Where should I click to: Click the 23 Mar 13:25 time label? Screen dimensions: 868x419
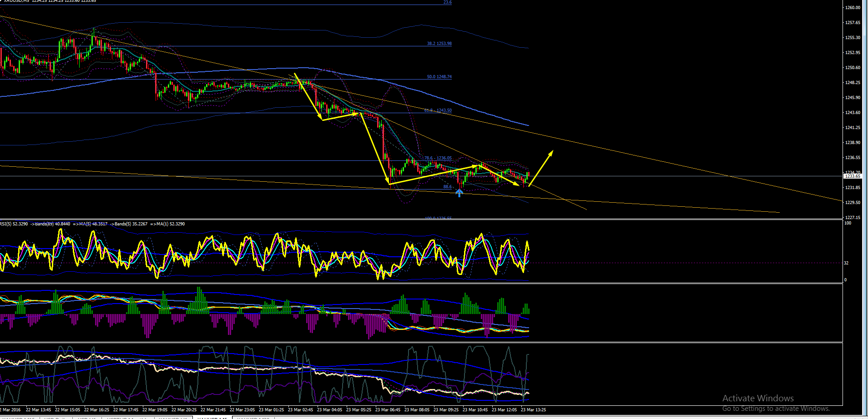533,409
